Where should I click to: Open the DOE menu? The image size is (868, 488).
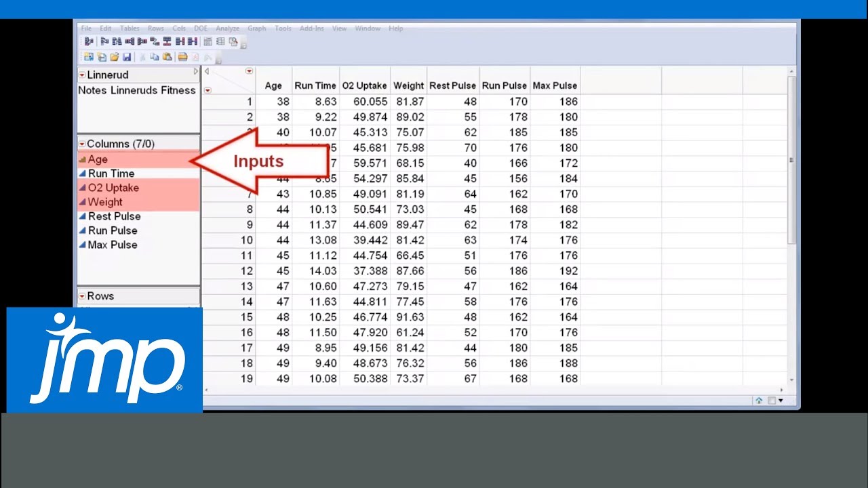(201, 28)
